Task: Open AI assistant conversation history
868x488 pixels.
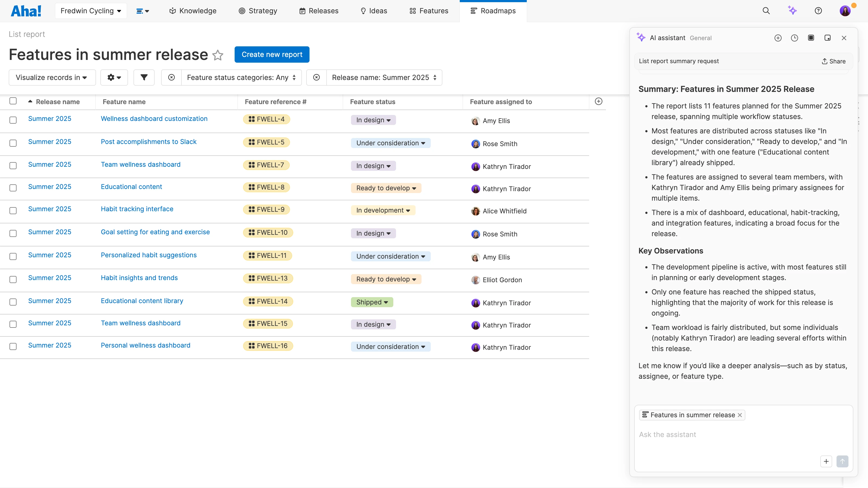Action: pos(794,38)
